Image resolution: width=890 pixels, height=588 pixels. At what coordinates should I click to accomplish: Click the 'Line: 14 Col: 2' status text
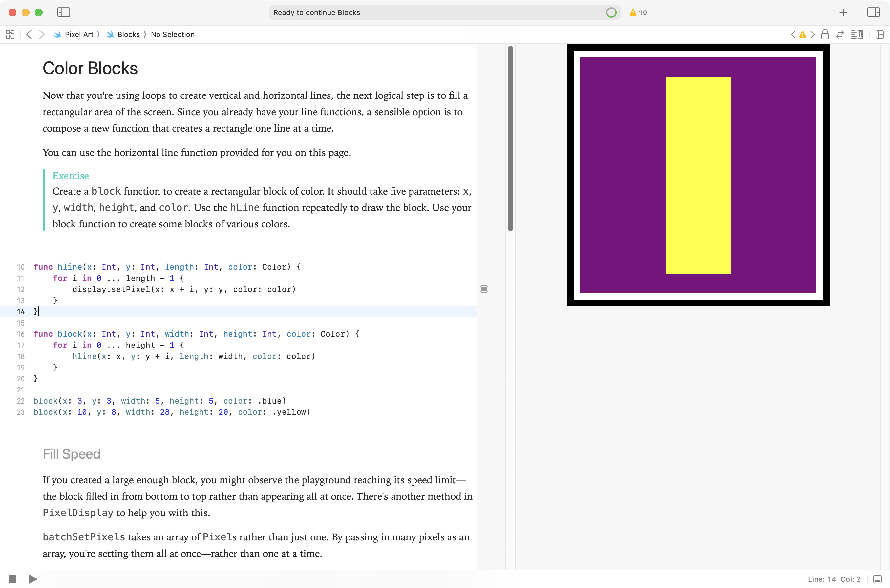coord(834,579)
